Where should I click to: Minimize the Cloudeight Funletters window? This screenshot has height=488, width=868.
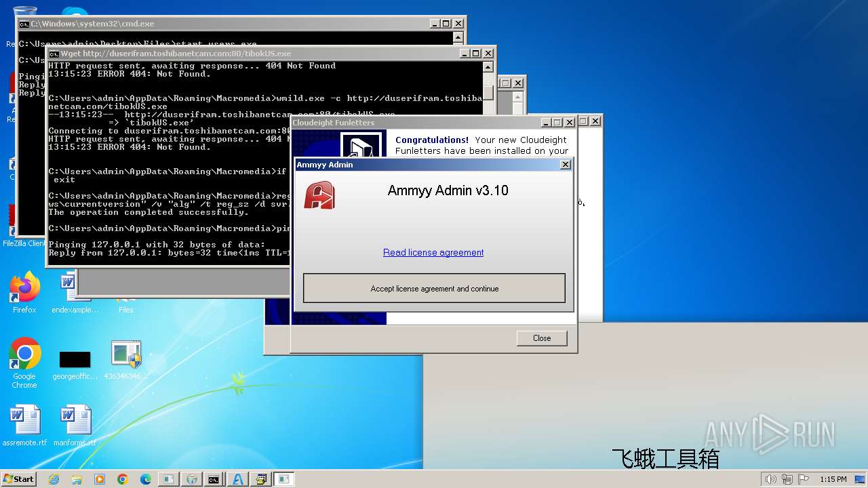(546, 123)
